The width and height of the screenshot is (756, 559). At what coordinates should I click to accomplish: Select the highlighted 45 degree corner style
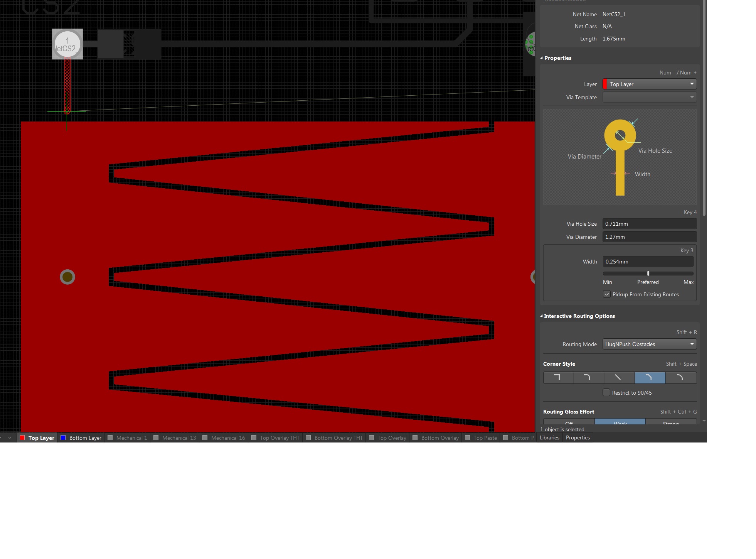tap(650, 378)
